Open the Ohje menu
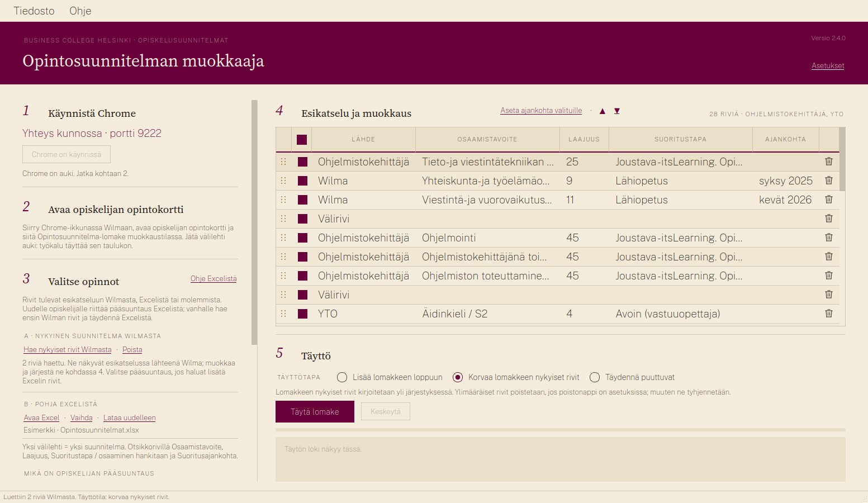868x503 pixels. click(x=80, y=11)
